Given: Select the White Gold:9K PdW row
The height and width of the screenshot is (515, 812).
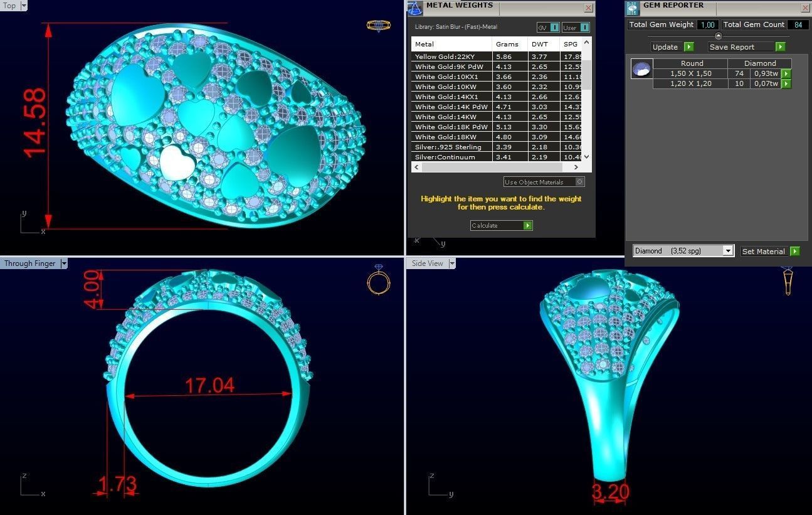Looking at the screenshot, I should pyautogui.click(x=497, y=66).
